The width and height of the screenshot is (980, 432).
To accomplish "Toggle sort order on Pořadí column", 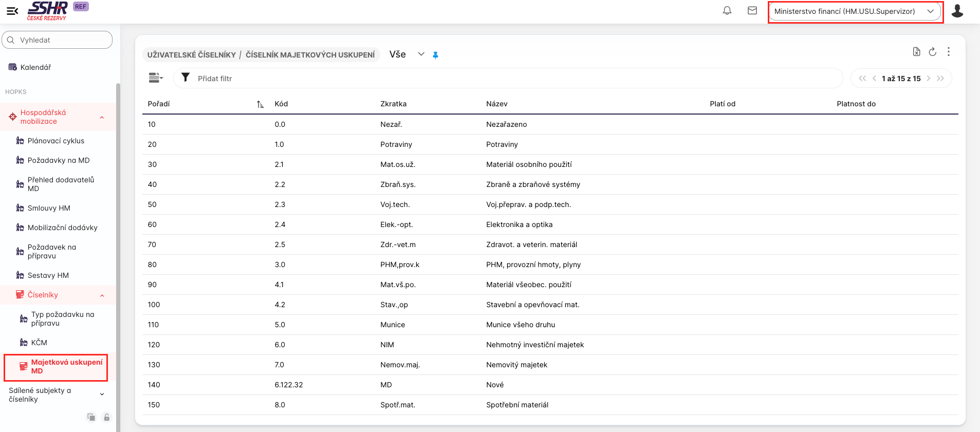I will [260, 104].
